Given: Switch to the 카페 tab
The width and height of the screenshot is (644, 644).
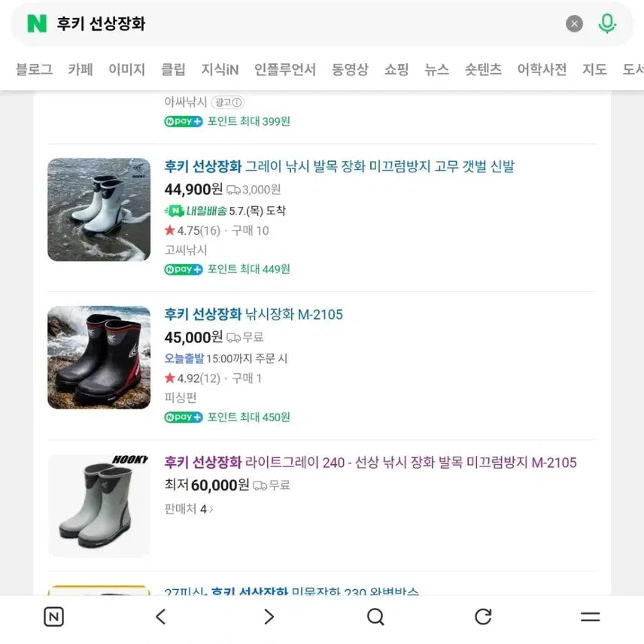Looking at the screenshot, I should (x=80, y=69).
